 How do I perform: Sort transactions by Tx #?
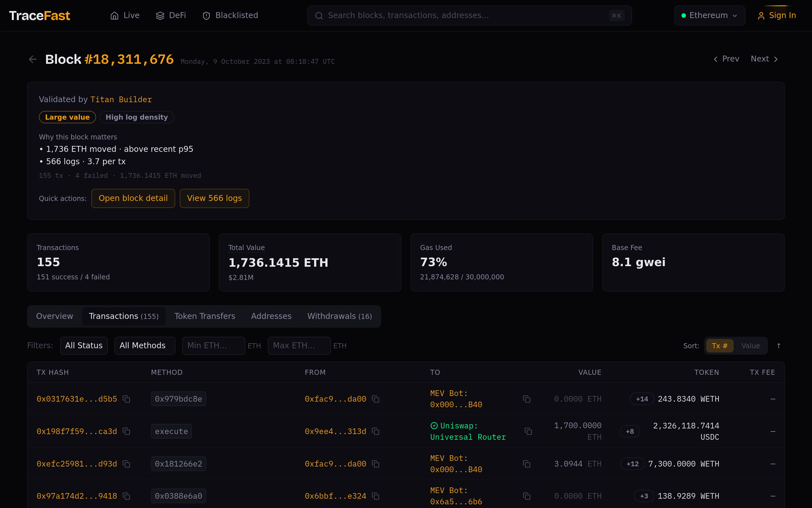(720, 346)
